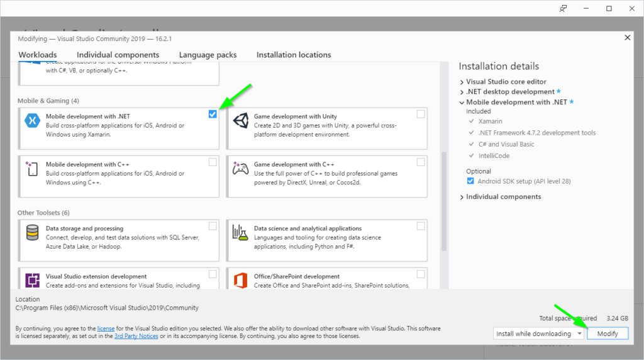This screenshot has width=644, height=360.
Task: Click the Unity cube icon
Action: pos(241,121)
